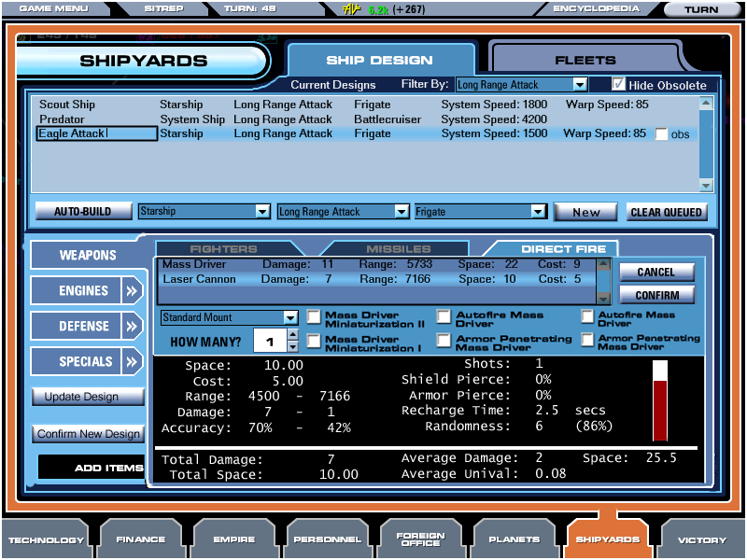Enable Mass Driver Miniaturization II checkbox
Screen dimensions: 747x560
click(x=314, y=317)
